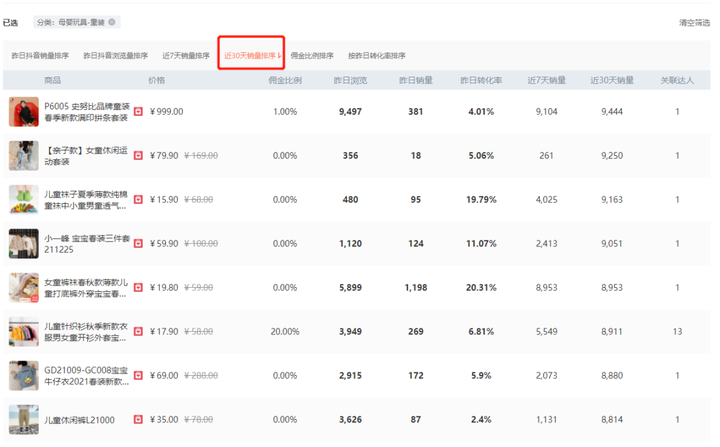Click the red icon beside ¥69.00 price
720x447 pixels.
point(138,376)
